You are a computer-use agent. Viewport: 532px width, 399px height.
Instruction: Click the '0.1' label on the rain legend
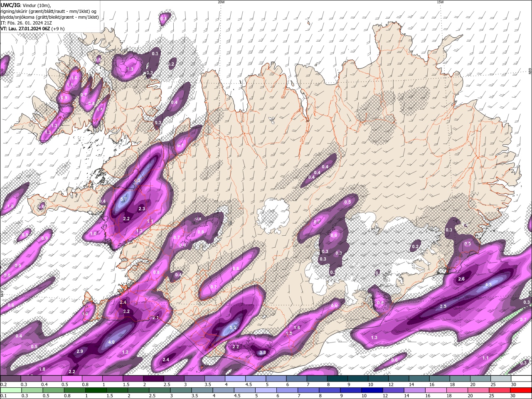coord(3,396)
